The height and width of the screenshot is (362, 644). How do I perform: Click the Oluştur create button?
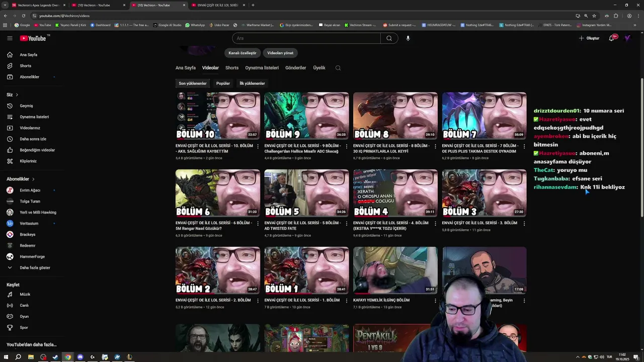click(x=589, y=38)
